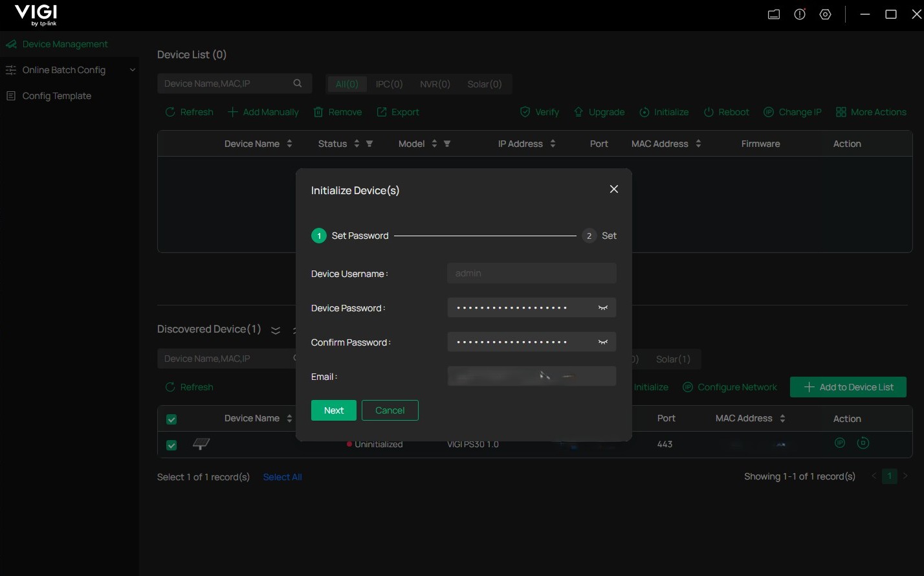Click Reboot in the toolbar

[x=727, y=112]
